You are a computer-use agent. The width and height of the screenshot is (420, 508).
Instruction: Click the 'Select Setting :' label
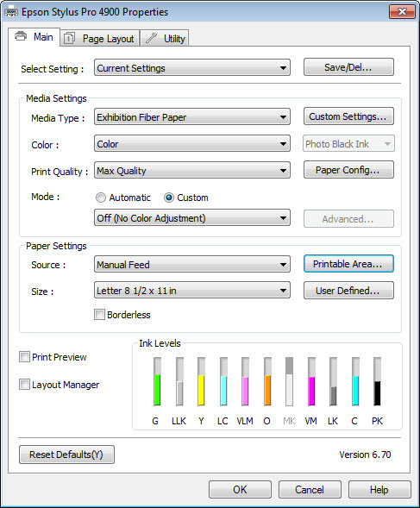tap(52, 69)
